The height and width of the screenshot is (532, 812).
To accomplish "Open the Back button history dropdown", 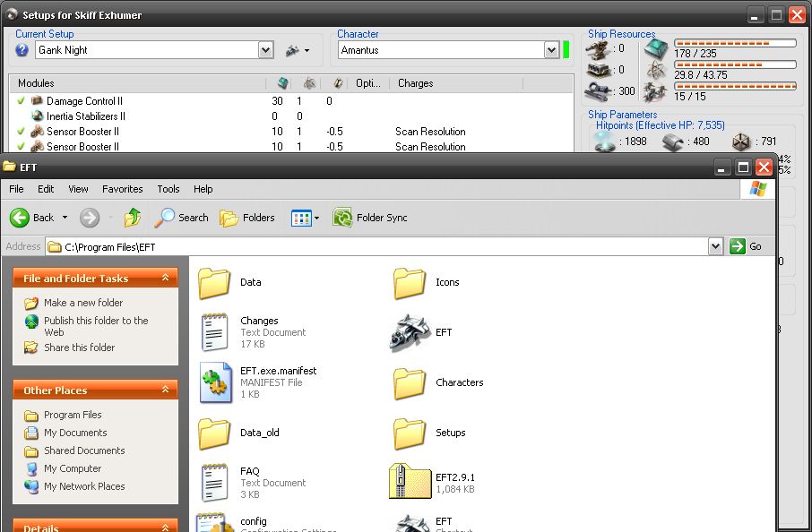I will [65, 218].
